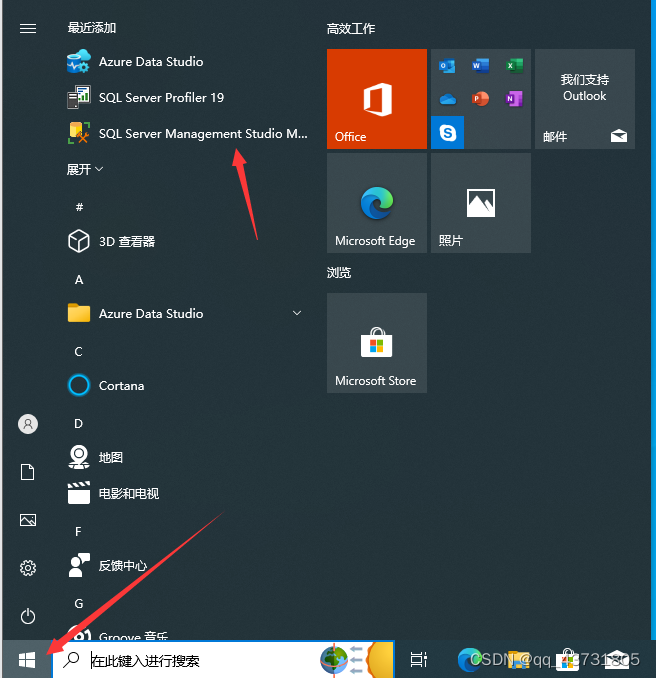Screen dimensions: 656x678
Task: Click the Windows Start button
Action: click(x=27, y=660)
